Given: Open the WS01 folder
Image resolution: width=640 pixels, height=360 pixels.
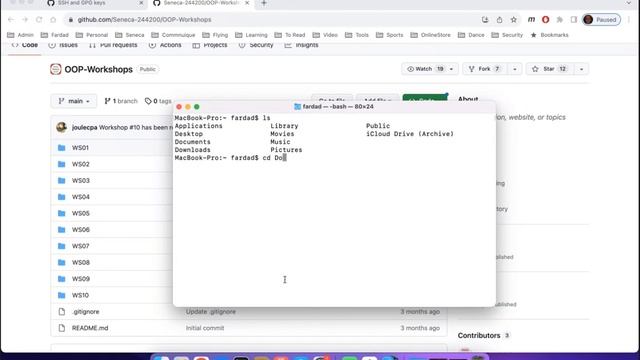Looking at the screenshot, I should coord(80,148).
